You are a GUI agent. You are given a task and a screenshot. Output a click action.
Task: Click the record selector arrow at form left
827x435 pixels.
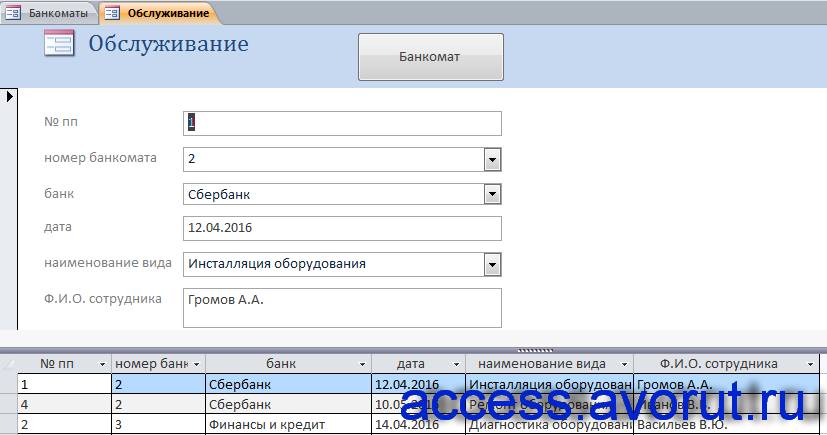coord(9,96)
